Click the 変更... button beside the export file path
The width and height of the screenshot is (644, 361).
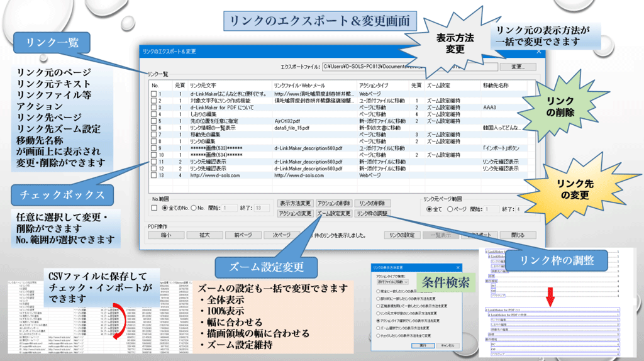(x=514, y=66)
